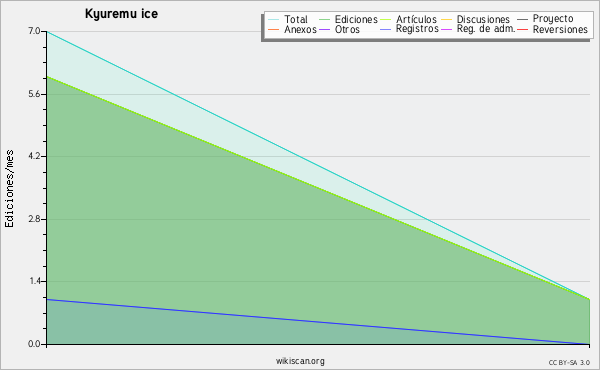Click the Reversiones legend label
This screenshot has width=600, height=370.
(560, 29)
